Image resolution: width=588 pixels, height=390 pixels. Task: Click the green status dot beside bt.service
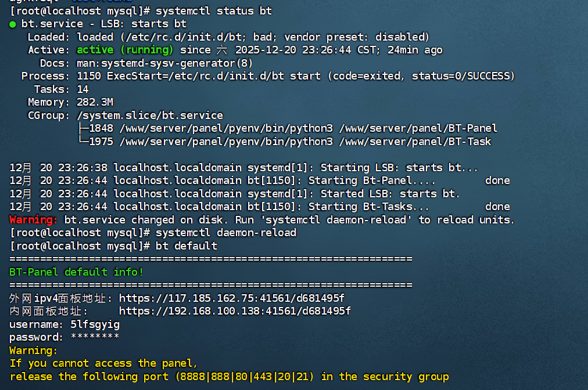pos(13,24)
